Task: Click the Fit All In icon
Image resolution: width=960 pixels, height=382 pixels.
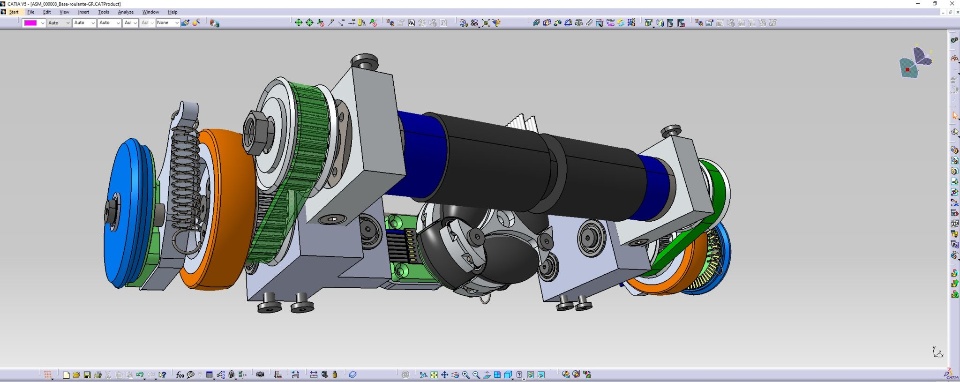Action: click(x=434, y=375)
